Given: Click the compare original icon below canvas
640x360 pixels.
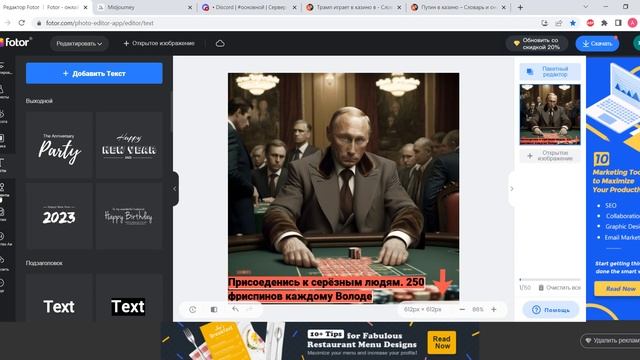Looking at the screenshot, I should point(214,309).
